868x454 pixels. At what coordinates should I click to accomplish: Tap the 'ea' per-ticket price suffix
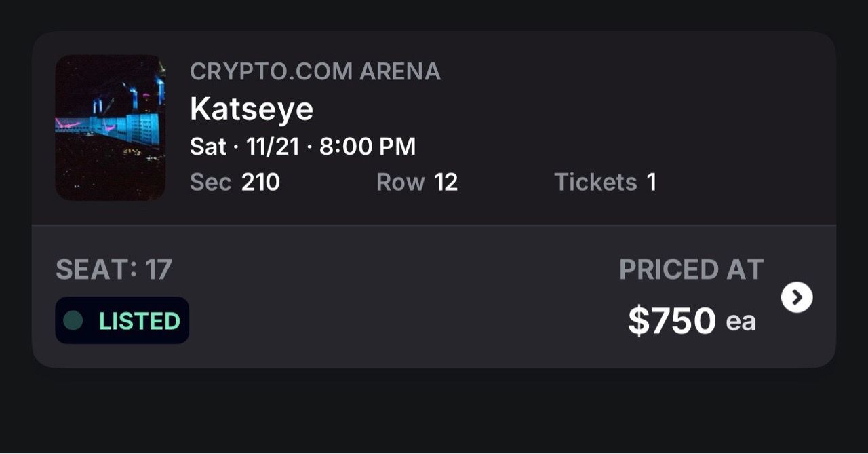[741, 322]
